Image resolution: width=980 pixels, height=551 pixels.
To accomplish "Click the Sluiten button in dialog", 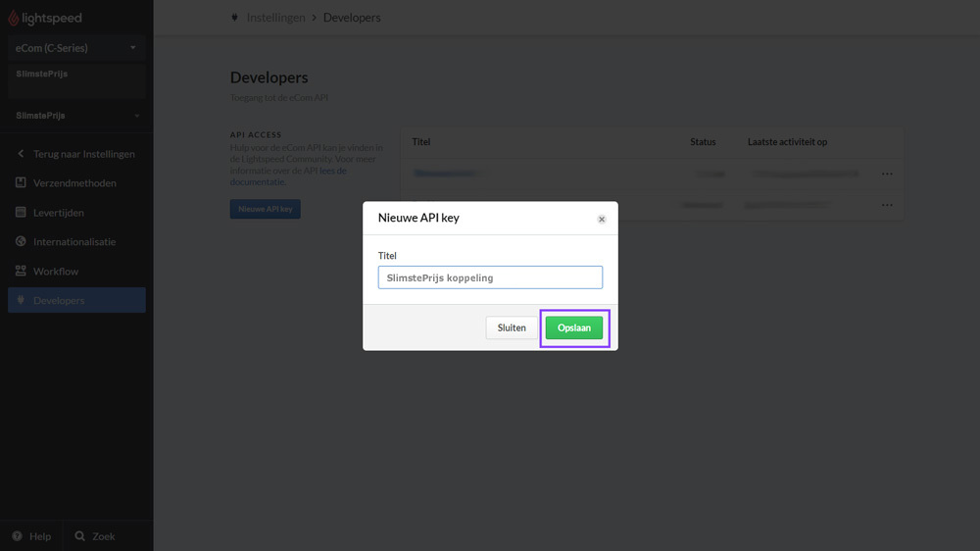I will [512, 327].
